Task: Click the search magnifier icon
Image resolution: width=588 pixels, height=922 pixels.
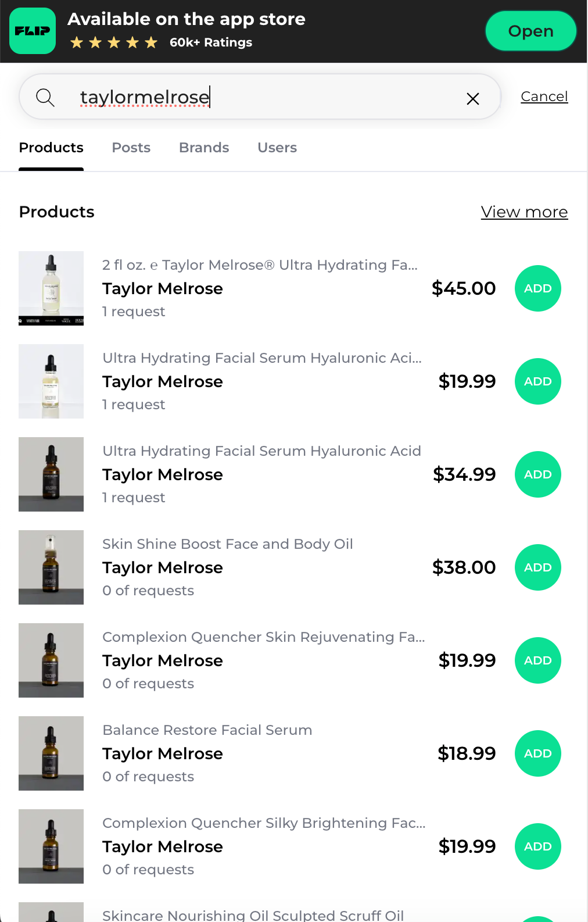Action: pos(45,97)
